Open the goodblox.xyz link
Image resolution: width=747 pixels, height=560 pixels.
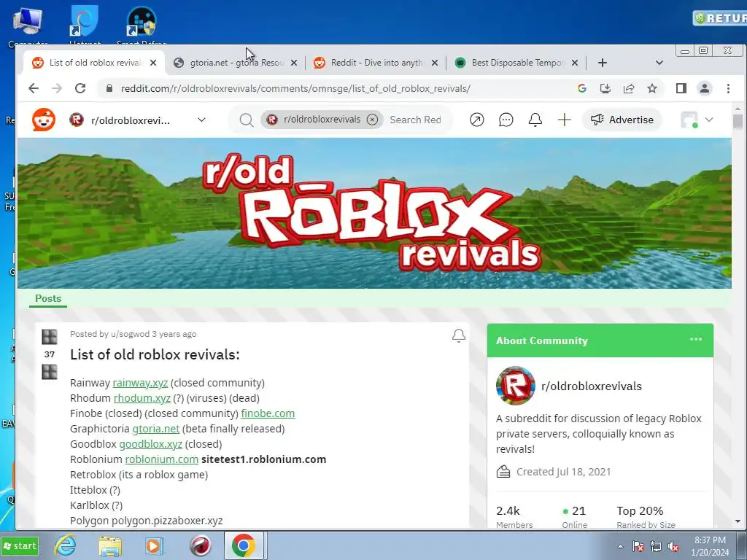(150, 444)
